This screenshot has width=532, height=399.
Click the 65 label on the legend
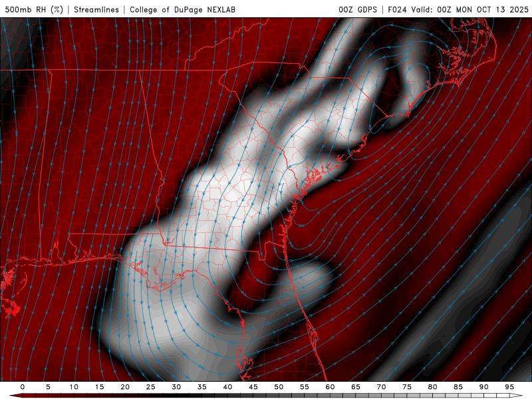(356, 387)
